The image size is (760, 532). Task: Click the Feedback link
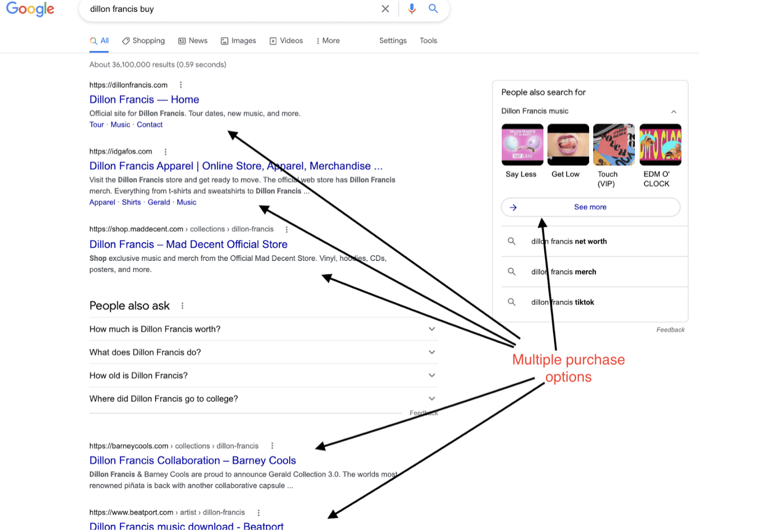[x=670, y=329]
